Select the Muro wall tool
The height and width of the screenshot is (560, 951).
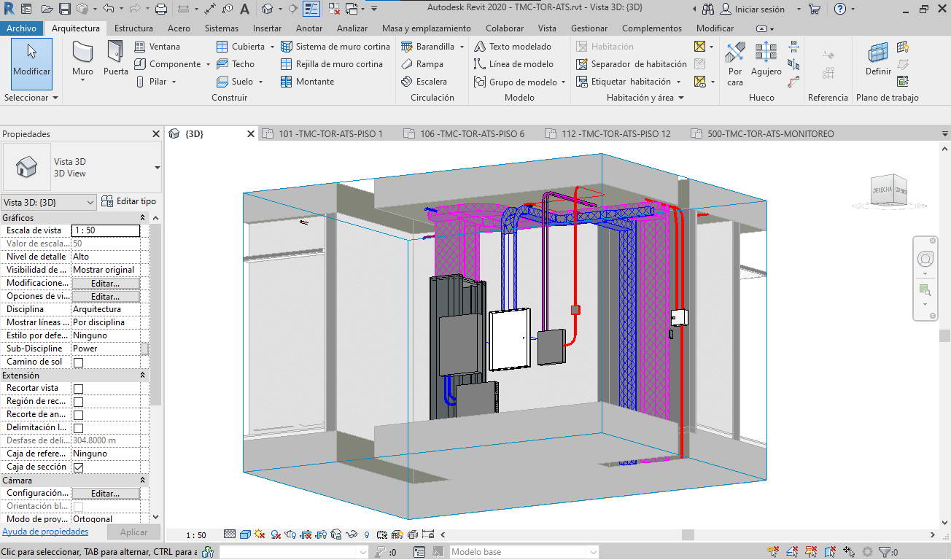point(82,59)
